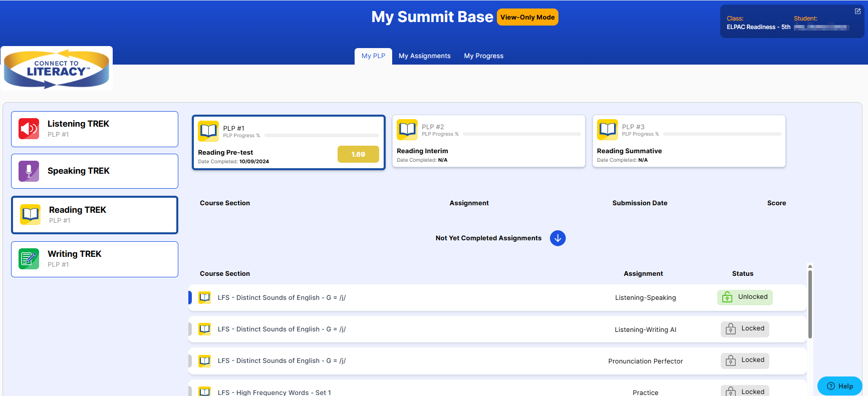Click the book icon in Listening-Writing AI row

[x=205, y=329]
